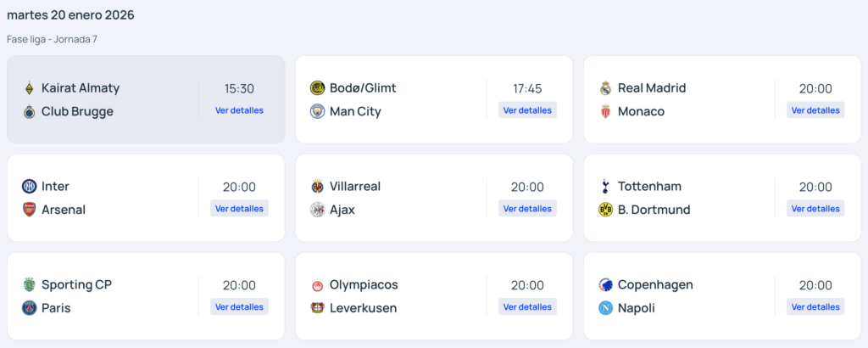This screenshot has width=868, height=348.
Task: Select the Villarreal crest icon
Action: [x=318, y=187]
